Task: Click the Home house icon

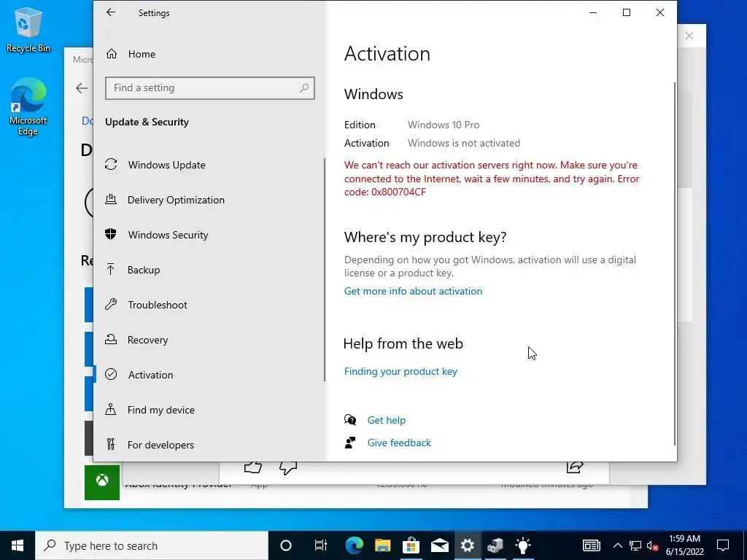Action: click(111, 54)
